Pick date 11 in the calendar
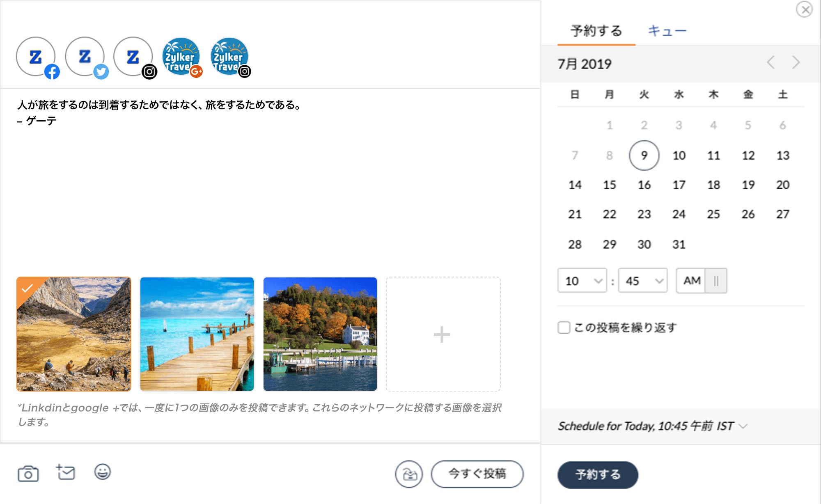 pyautogui.click(x=713, y=156)
